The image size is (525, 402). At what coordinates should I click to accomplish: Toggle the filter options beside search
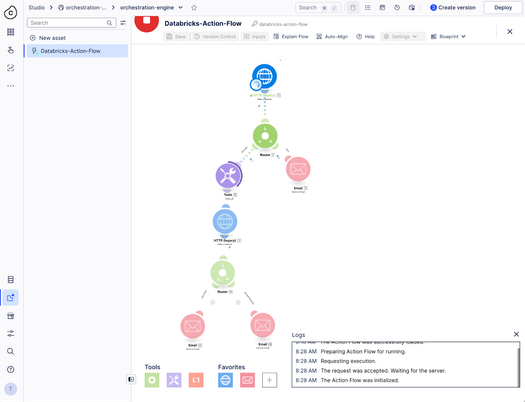[x=123, y=23]
